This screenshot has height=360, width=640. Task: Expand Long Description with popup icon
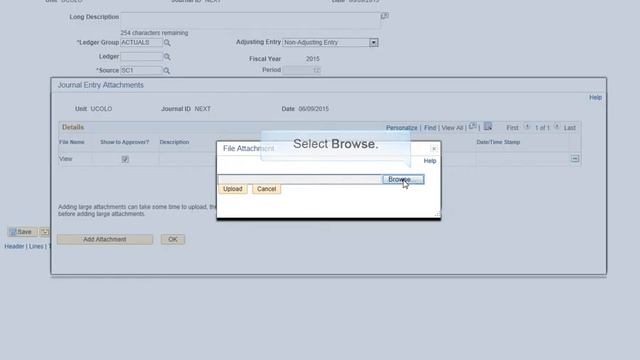click(x=384, y=16)
